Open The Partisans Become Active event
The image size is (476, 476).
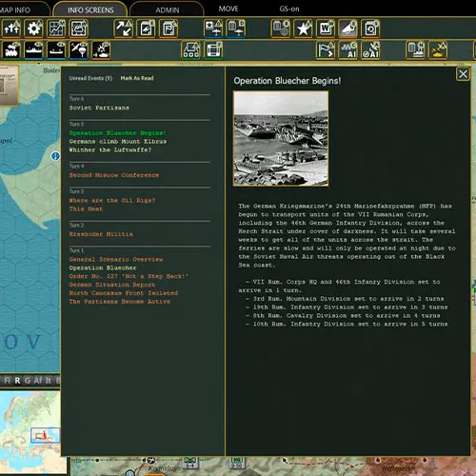(120, 302)
